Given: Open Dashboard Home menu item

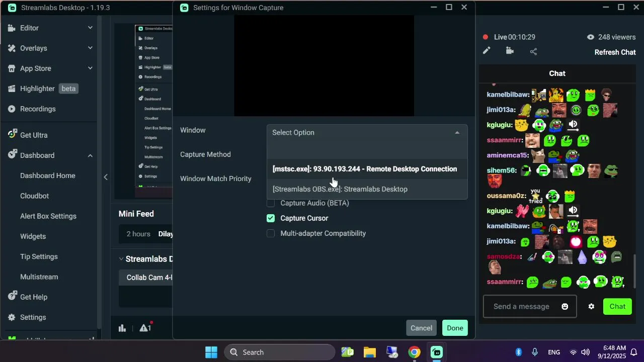Looking at the screenshot, I should (x=48, y=175).
